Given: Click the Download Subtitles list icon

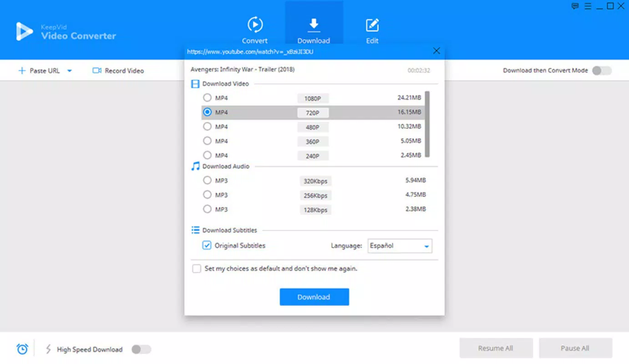Looking at the screenshot, I should pos(195,230).
